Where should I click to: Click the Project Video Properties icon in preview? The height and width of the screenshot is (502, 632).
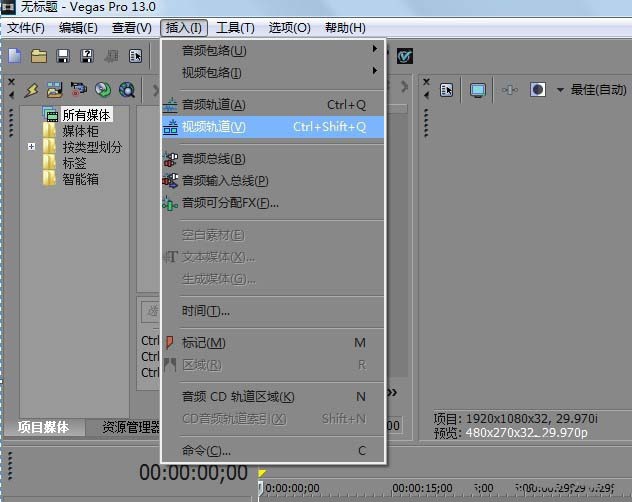(447, 90)
